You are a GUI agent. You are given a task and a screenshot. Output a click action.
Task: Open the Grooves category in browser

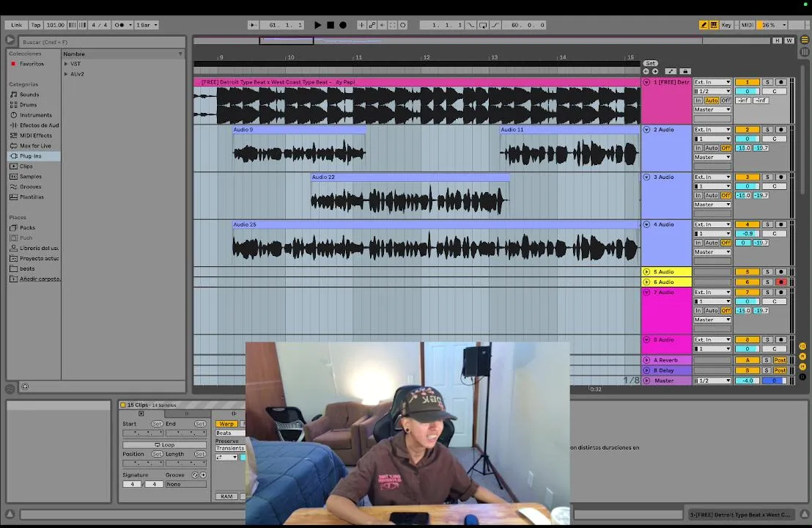click(31, 186)
